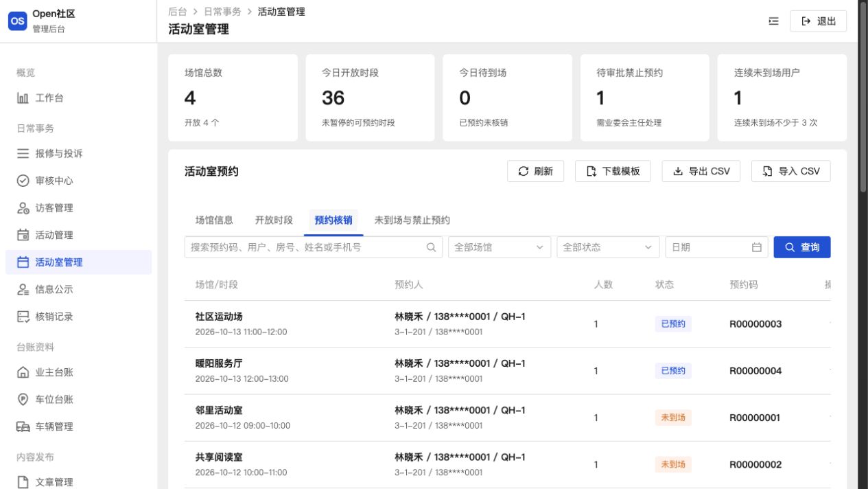The image size is (868, 489).
Task: Select the 预约核销 tab
Action: [x=333, y=220]
